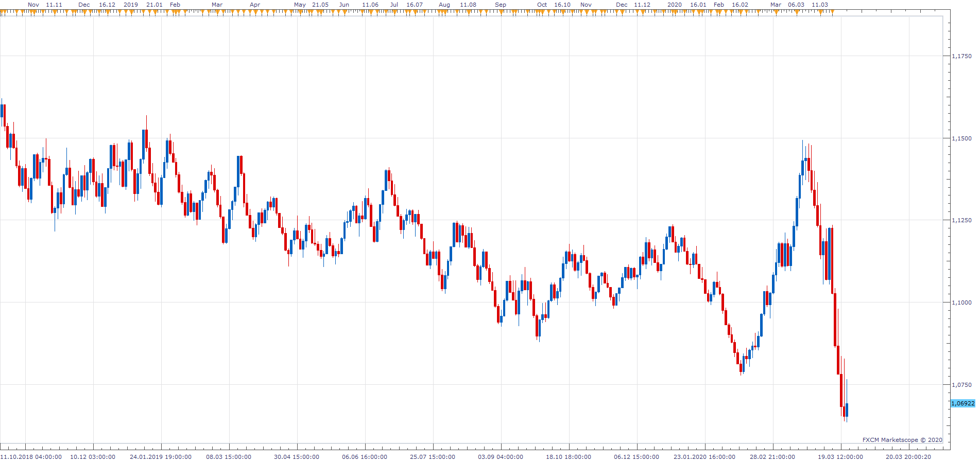Click the 20.03 20:00:20 time label
This screenshot has height=463, width=980.
pos(908,457)
